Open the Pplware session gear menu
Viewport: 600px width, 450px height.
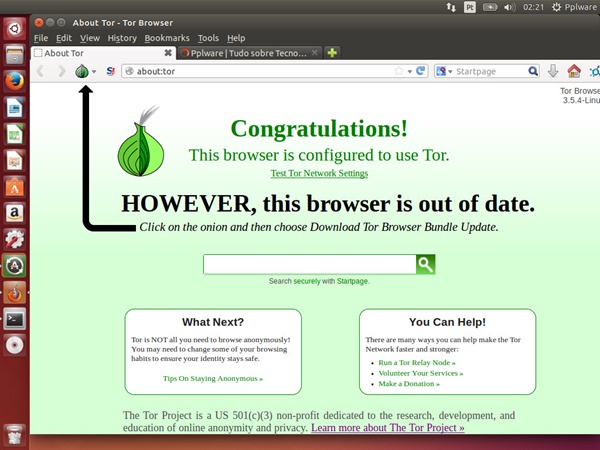pos(574,7)
